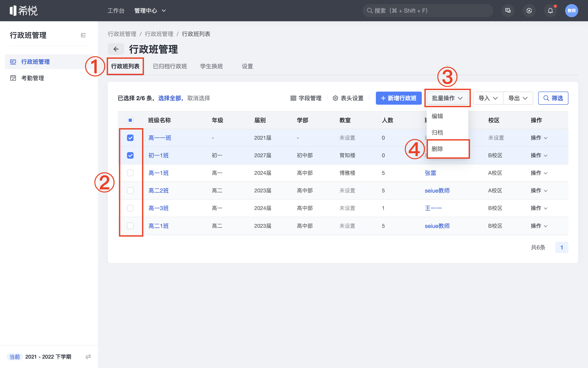
Task: Open the 导出 dropdown
Action: click(x=518, y=98)
